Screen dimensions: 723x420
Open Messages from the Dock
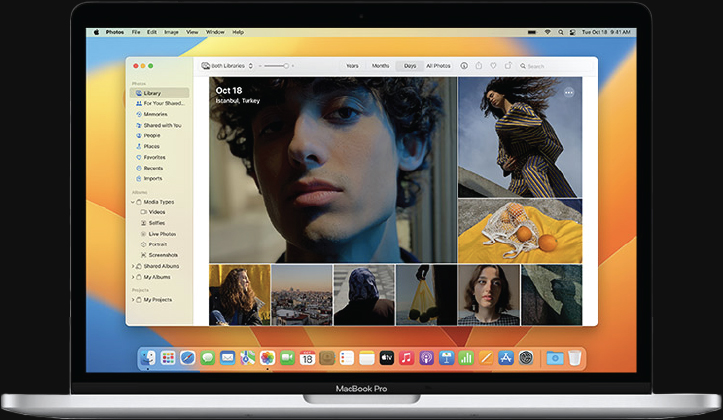[207, 358]
